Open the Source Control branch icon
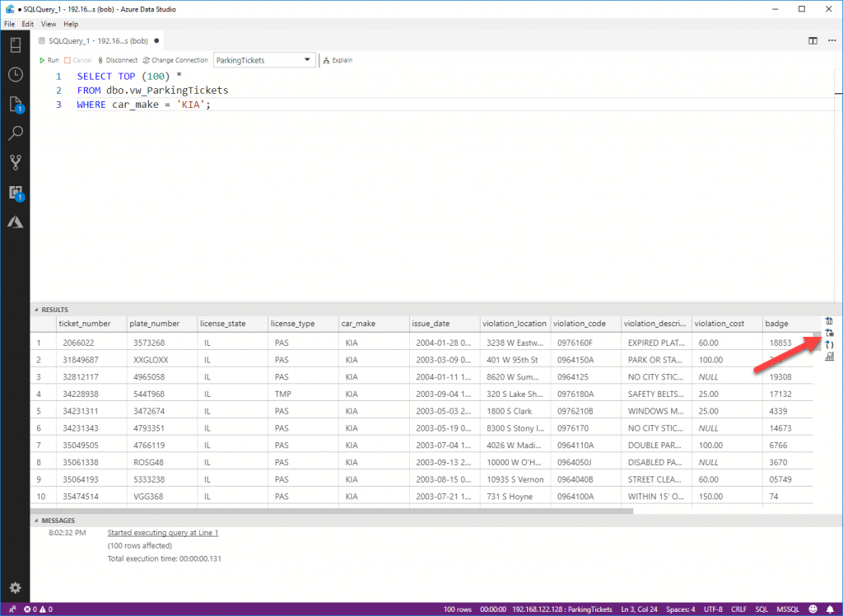This screenshot has height=616, width=843. (15, 162)
